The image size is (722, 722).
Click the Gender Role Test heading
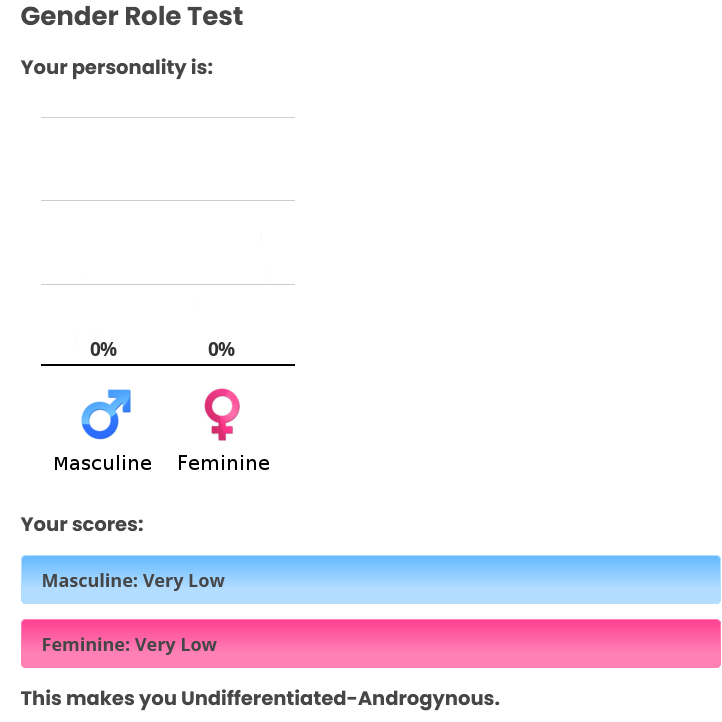pyautogui.click(x=132, y=16)
